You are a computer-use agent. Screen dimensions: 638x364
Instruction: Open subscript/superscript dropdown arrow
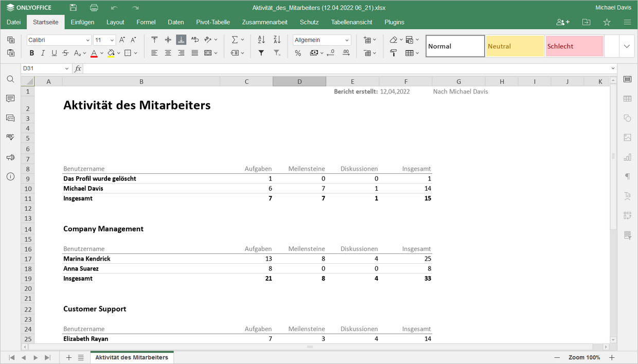84,53
